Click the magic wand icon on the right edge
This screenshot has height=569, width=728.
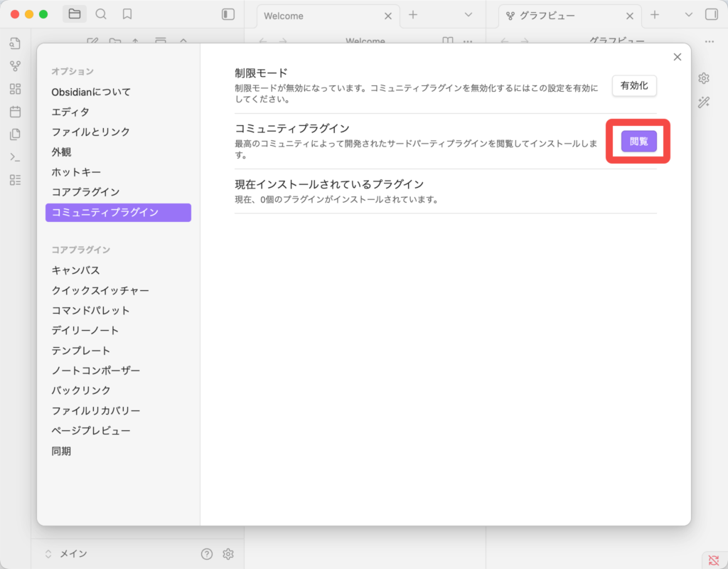tap(704, 102)
